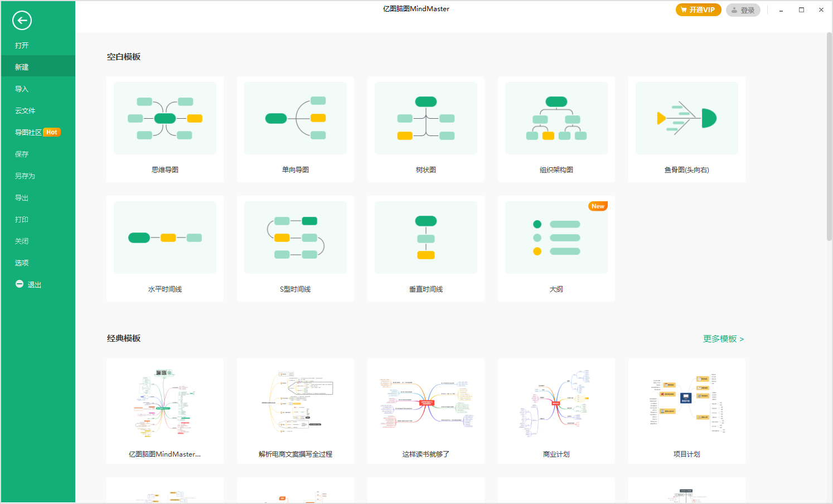Pick the 鱼骨图(头向右) template icon
Image resolution: width=833 pixels, height=504 pixels.
click(x=687, y=118)
